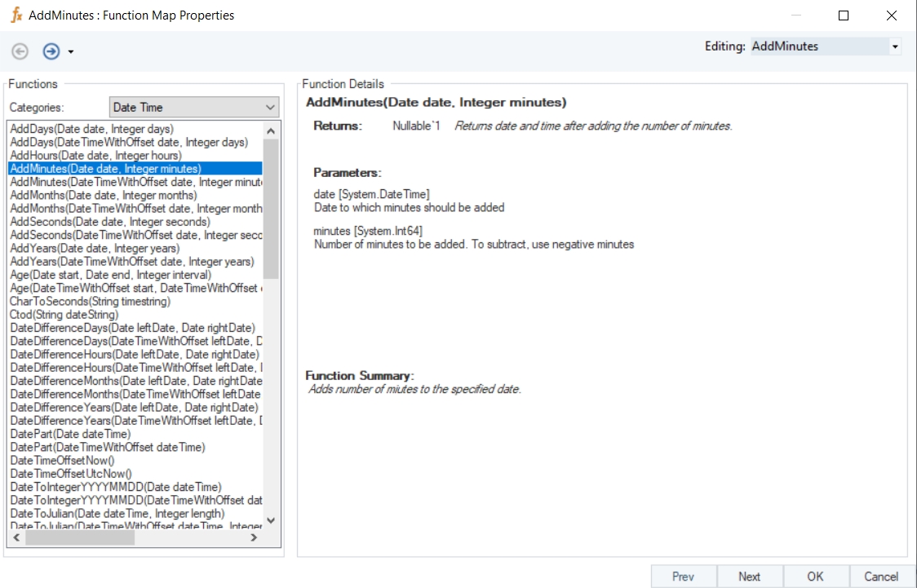Choose AddMonths(Date date, Integer months)
This screenshot has height=588, width=917.
point(104,195)
